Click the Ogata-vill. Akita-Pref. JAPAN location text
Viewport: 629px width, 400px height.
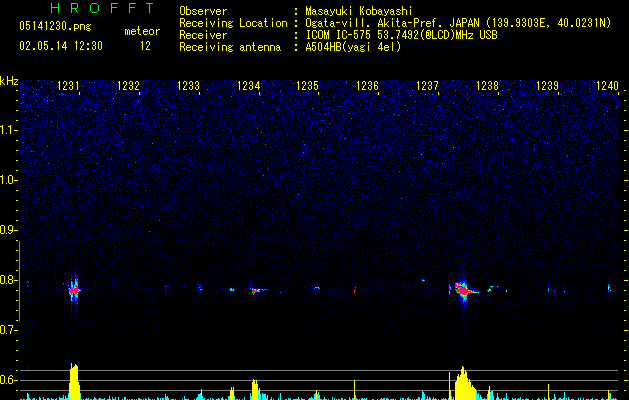[x=458, y=23]
